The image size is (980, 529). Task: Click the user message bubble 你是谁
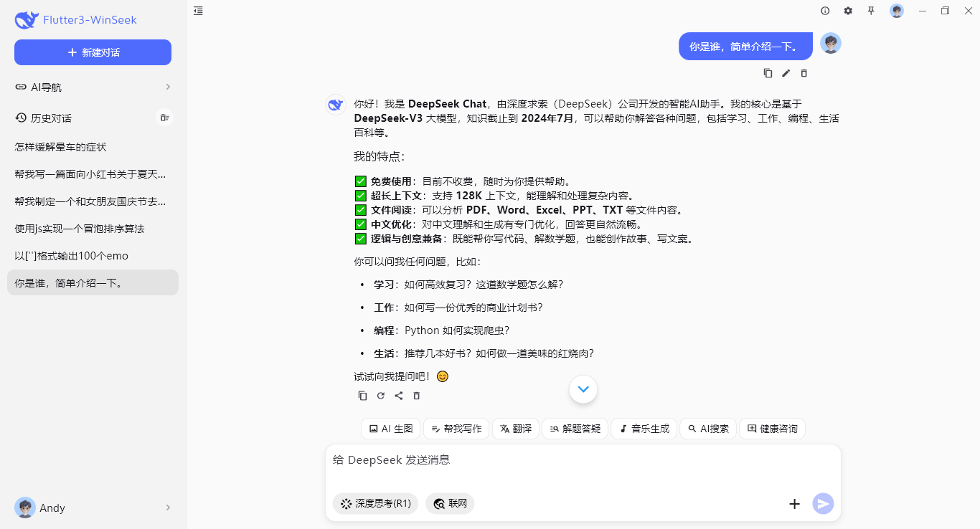coord(745,47)
